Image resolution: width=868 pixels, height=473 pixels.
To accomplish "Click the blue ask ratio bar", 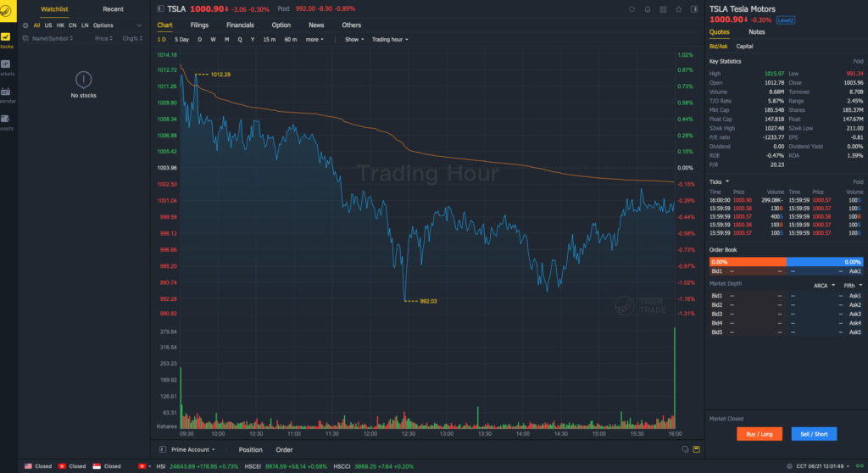I will click(825, 262).
